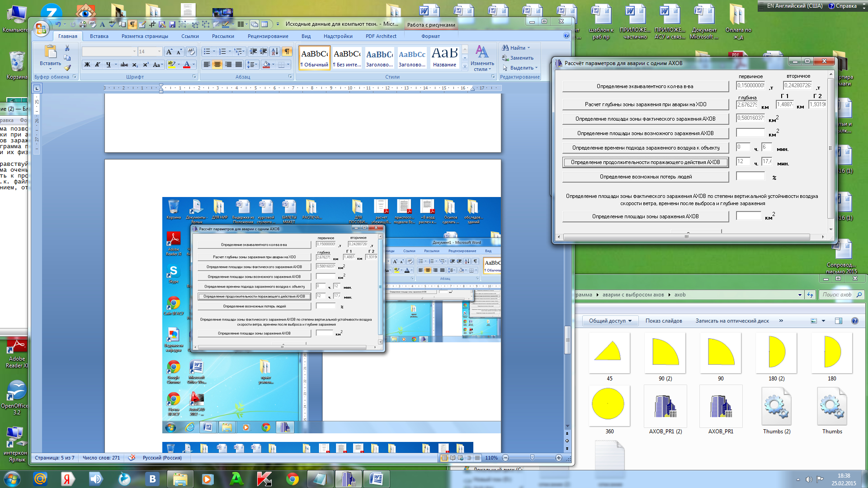Click the Заменить replace icon

click(x=505, y=58)
